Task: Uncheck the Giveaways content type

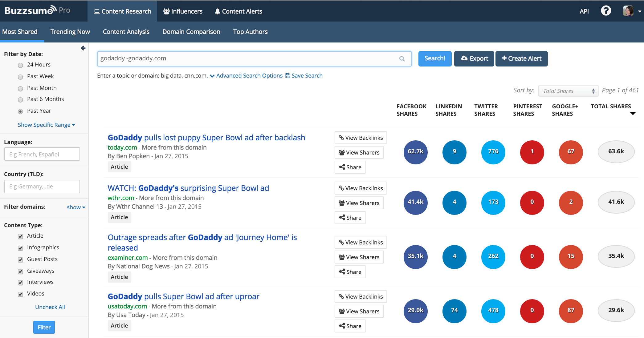Action: (20, 271)
